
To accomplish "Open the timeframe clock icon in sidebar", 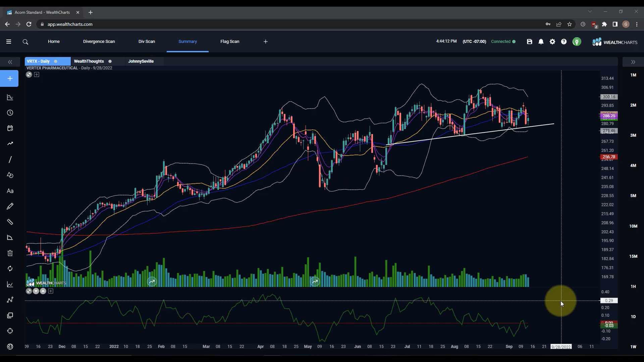I will [10, 113].
